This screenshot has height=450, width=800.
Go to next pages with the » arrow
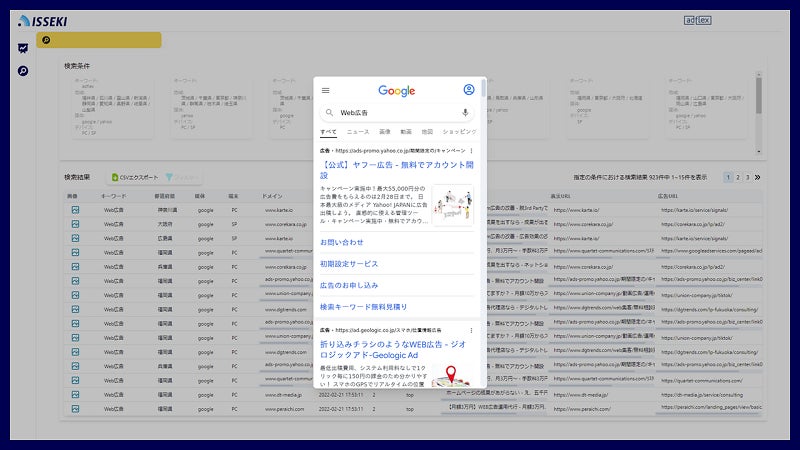pos(758,177)
